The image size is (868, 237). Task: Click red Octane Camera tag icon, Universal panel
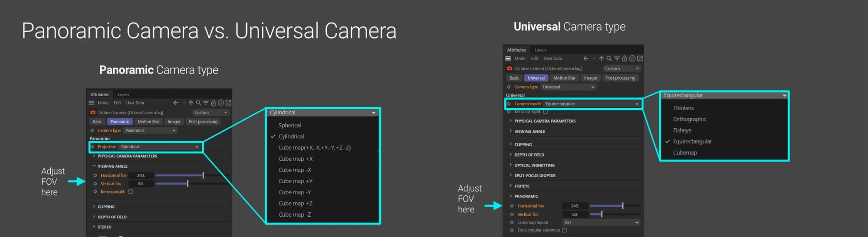tap(510, 68)
